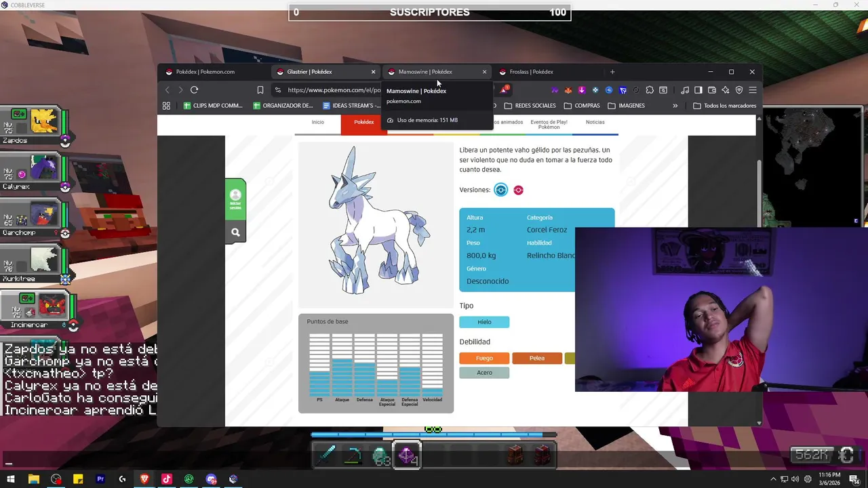Viewport: 868px width, 488px height.
Task: Open the CLIPS MDP COMM... bookmark
Action: pyautogui.click(x=213, y=106)
